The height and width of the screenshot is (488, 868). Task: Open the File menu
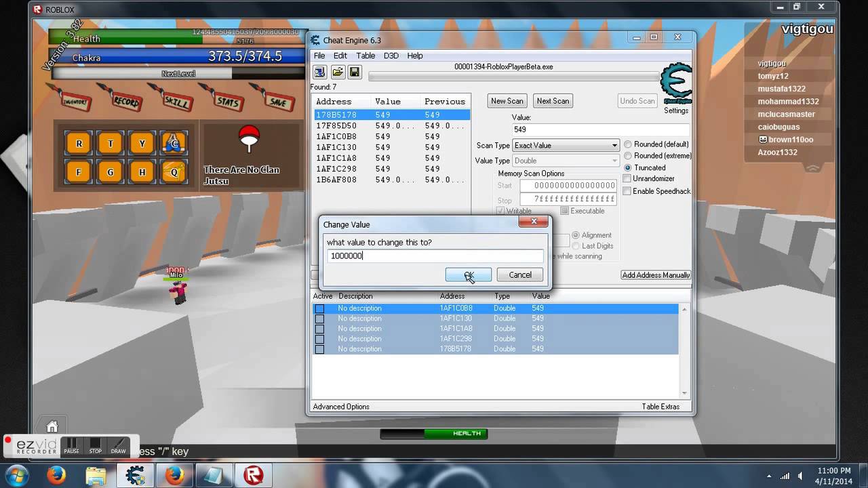[x=319, y=56]
